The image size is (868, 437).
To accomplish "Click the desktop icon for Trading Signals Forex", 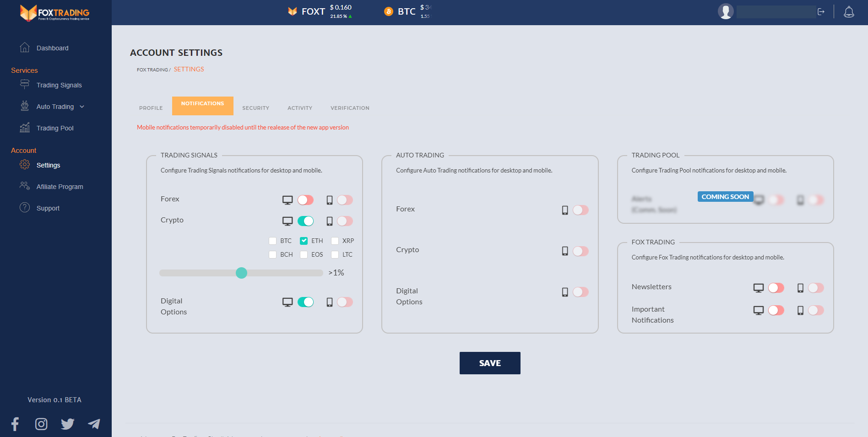I will (x=288, y=200).
